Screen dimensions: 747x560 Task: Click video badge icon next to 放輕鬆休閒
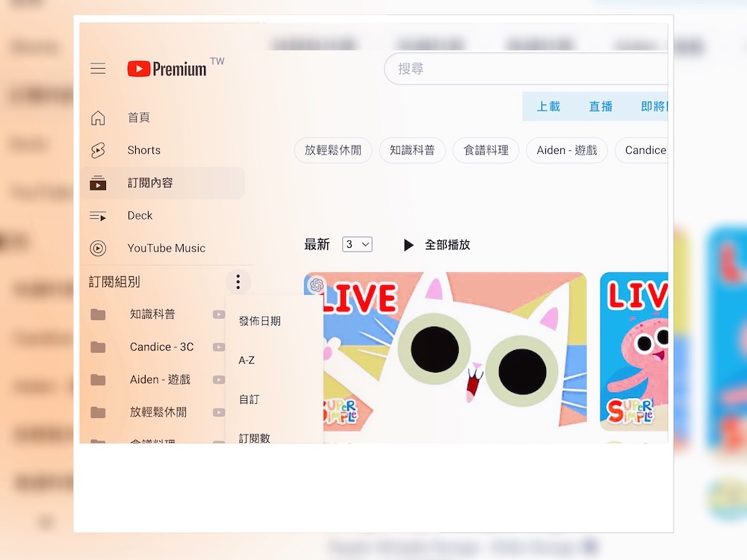click(218, 412)
